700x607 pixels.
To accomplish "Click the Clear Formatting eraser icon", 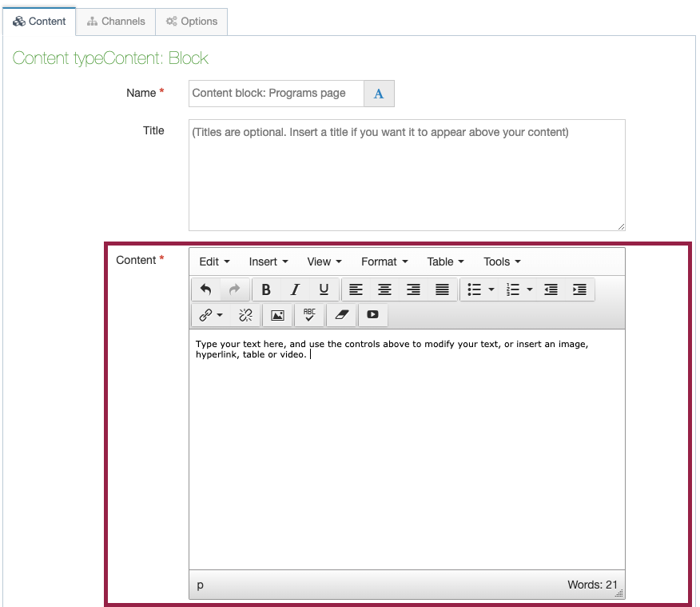I will point(341,315).
